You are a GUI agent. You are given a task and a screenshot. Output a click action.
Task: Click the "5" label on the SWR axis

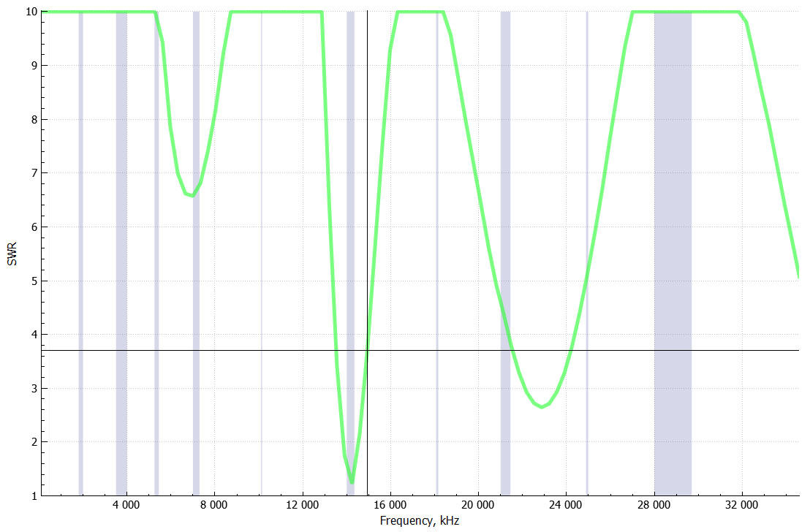(x=34, y=281)
